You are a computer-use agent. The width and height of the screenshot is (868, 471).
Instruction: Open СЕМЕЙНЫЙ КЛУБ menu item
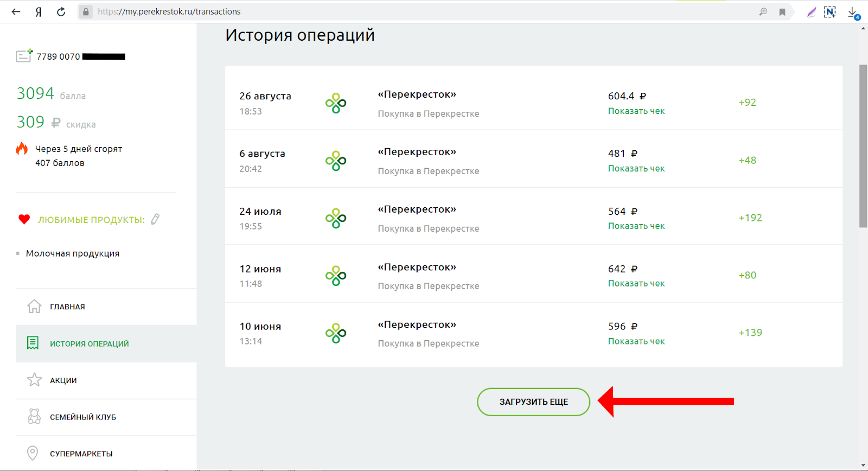[106, 417]
